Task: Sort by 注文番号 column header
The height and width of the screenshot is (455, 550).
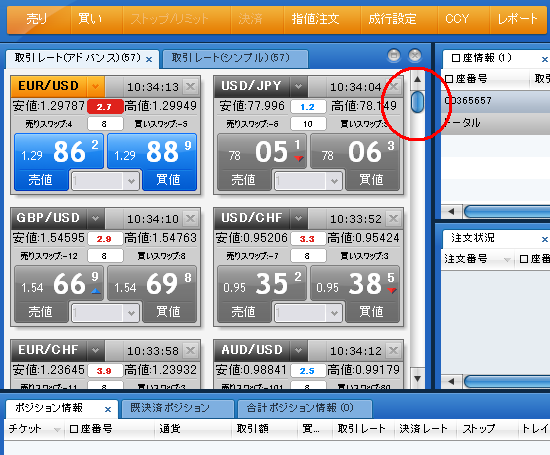Action: tap(477, 259)
